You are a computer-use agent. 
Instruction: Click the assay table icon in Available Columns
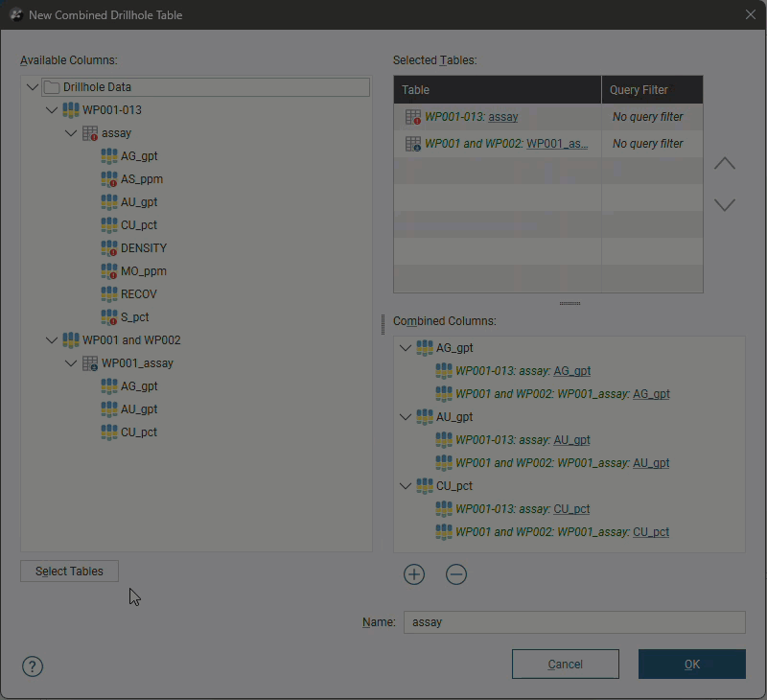(x=90, y=133)
